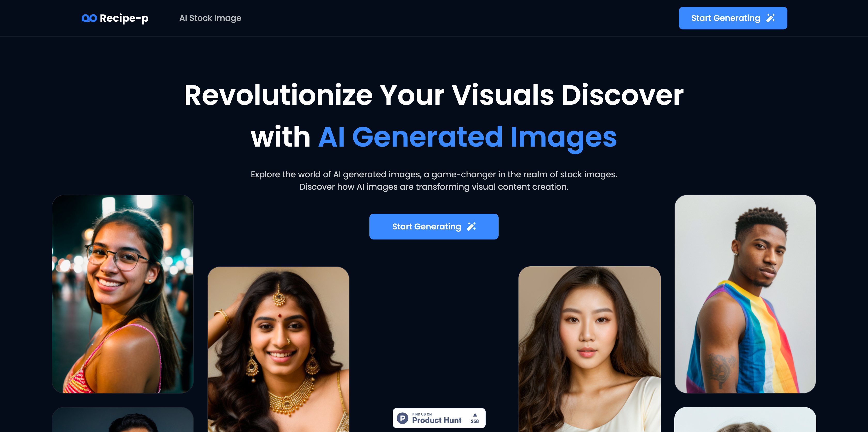868x432 pixels.
Task: Click the header Start Generating button
Action: tap(733, 18)
